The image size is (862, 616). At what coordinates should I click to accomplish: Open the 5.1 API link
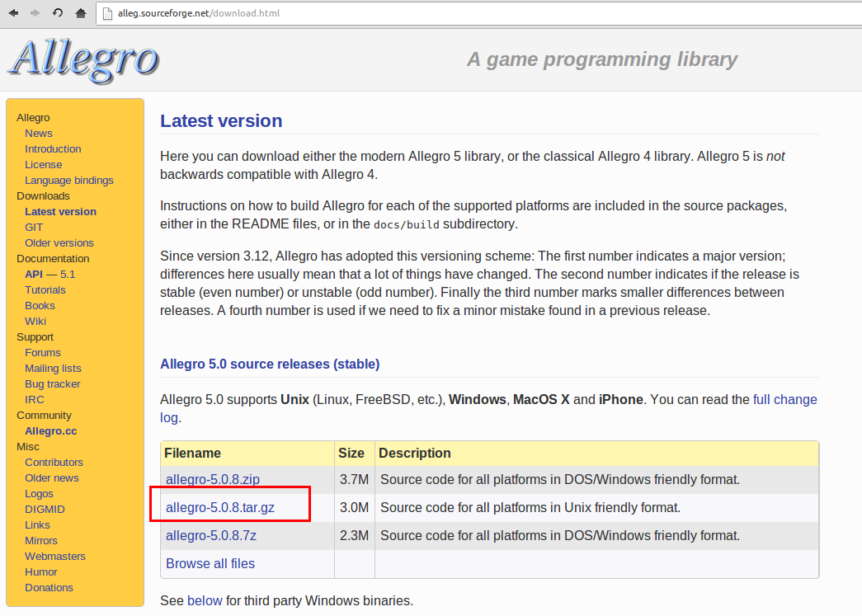(x=68, y=275)
